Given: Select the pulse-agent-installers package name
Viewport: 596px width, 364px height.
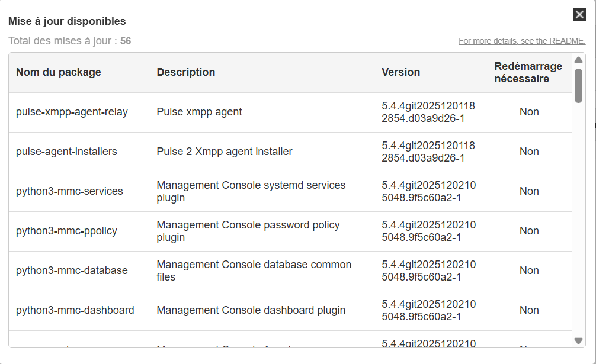Looking at the screenshot, I should click(x=66, y=152).
